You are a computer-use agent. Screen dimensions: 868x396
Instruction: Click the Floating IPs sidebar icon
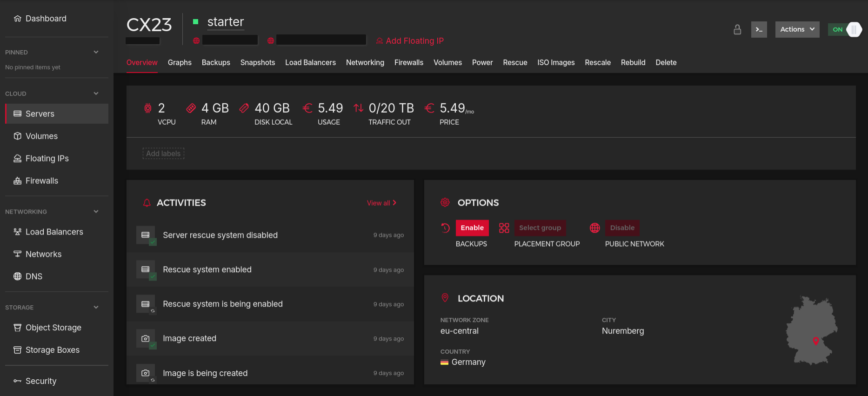coord(18,158)
